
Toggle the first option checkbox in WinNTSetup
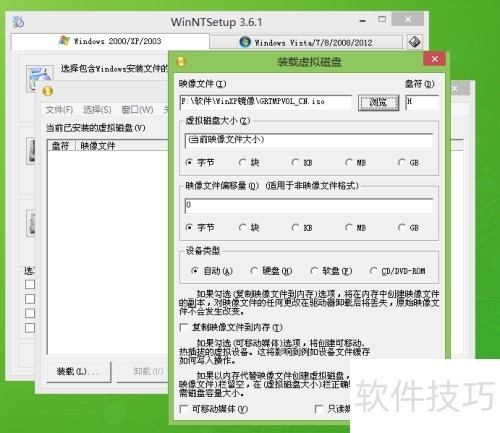point(30,284)
